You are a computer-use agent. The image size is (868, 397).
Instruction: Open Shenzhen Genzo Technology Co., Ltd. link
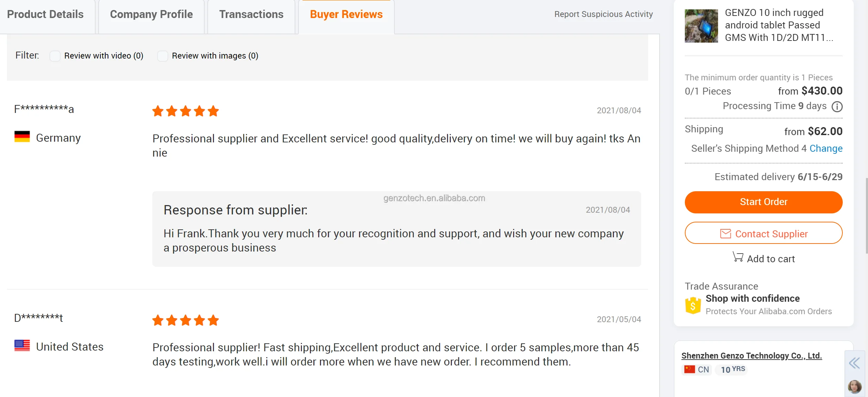(751, 356)
